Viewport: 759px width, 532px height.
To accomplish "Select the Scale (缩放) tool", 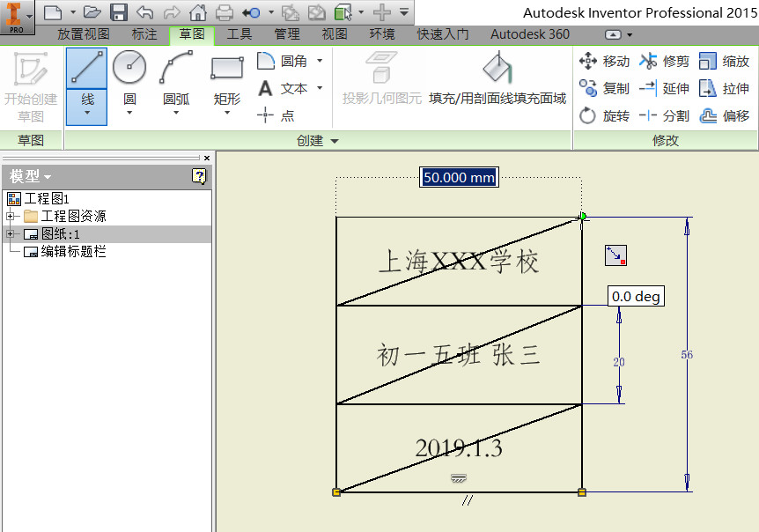I will pyautogui.click(x=724, y=61).
